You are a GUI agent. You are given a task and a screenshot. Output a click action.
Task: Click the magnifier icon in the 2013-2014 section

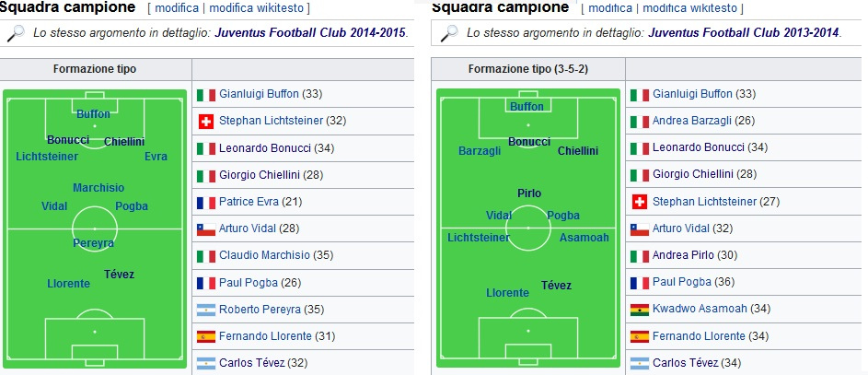[449, 32]
